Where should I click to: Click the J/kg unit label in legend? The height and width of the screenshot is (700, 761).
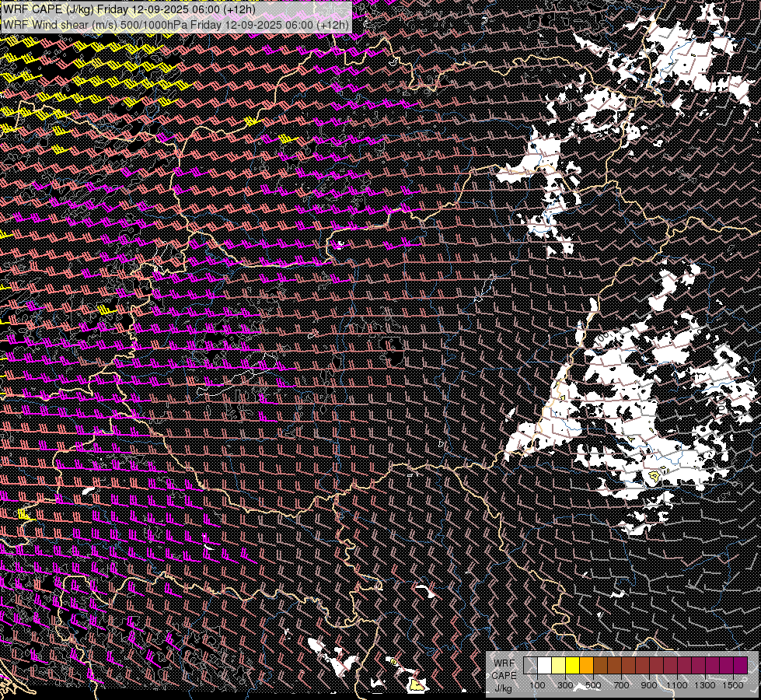tap(503, 688)
